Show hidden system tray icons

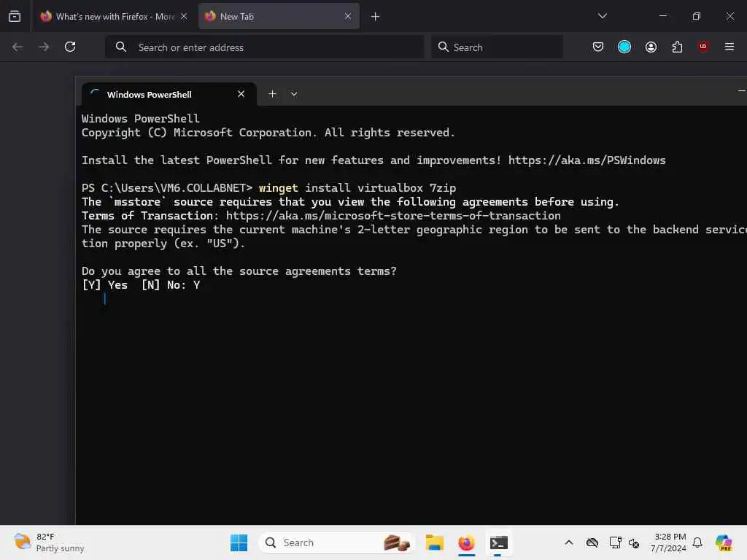pyautogui.click(x=569, y=542)
